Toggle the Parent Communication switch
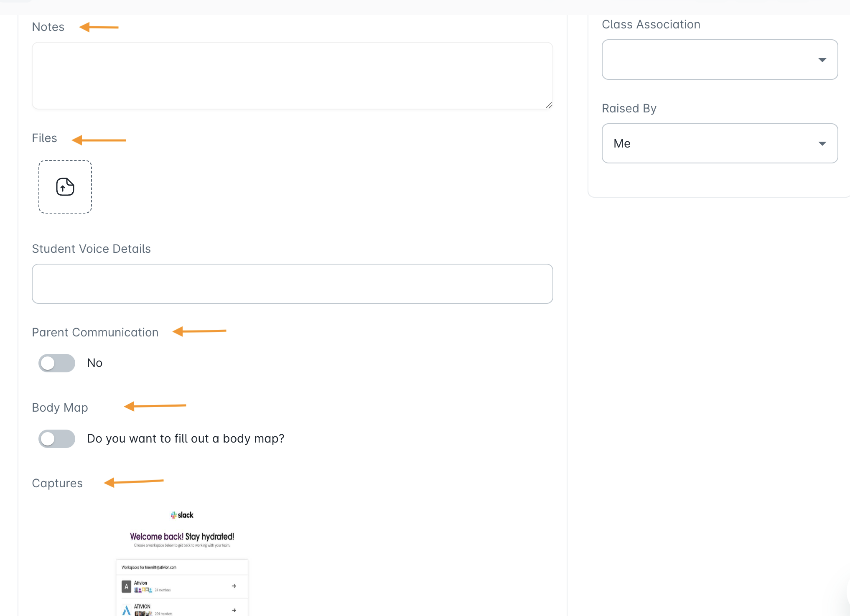The width and height of the screenshot is (850, 616). coord(57,363)
